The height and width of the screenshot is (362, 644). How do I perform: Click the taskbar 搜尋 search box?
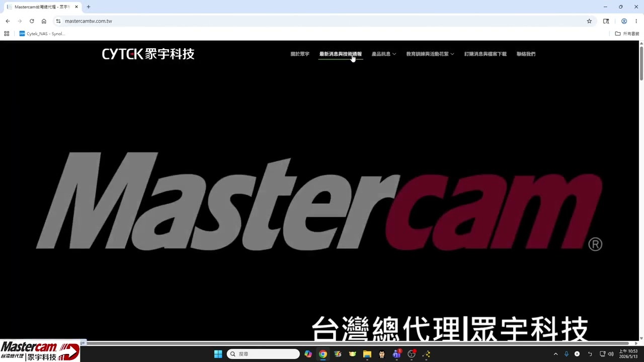click(263, 354)
